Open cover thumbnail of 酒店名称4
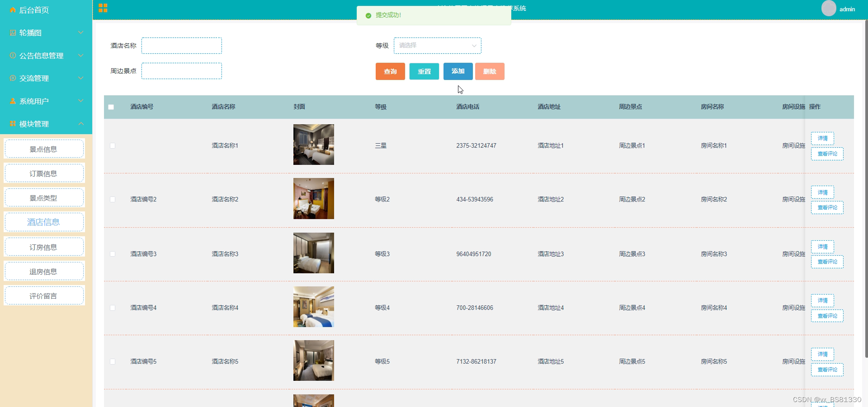 [314, 307]
